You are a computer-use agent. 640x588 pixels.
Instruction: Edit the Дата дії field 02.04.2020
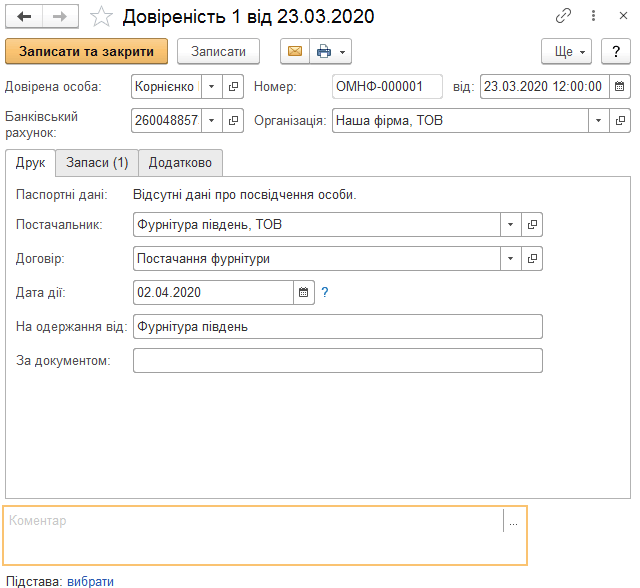pos(213,292)
